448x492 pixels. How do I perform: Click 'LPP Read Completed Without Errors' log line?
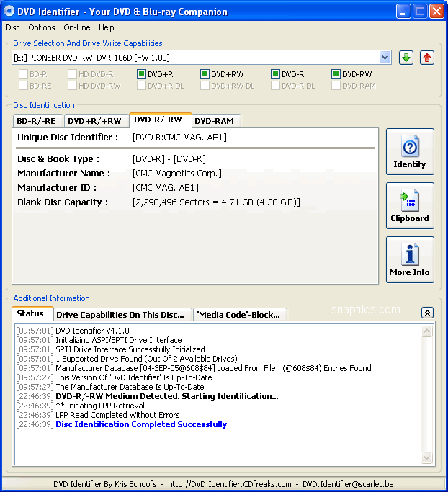(117, 415)
